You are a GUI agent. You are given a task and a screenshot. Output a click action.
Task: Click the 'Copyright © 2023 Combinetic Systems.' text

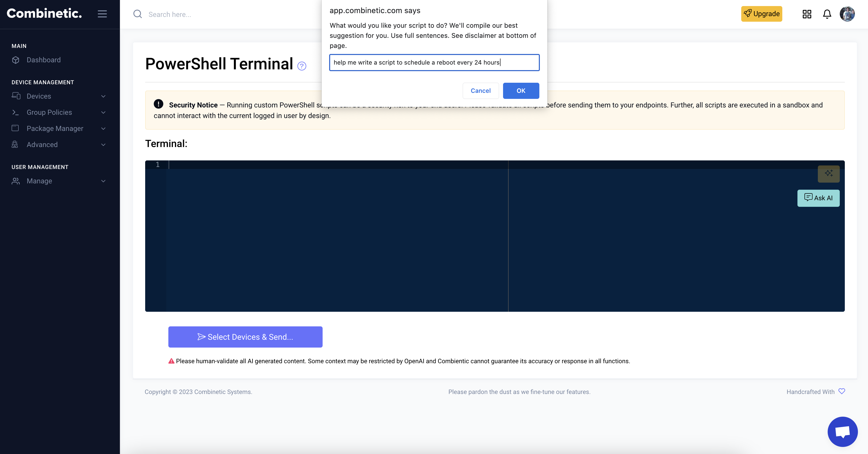198,392
